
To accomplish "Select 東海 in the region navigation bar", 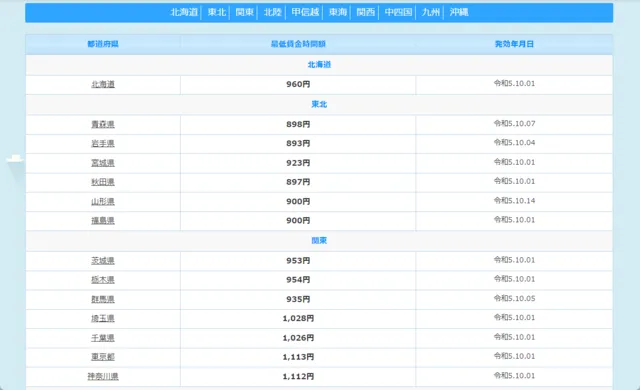I will point(338,12).
